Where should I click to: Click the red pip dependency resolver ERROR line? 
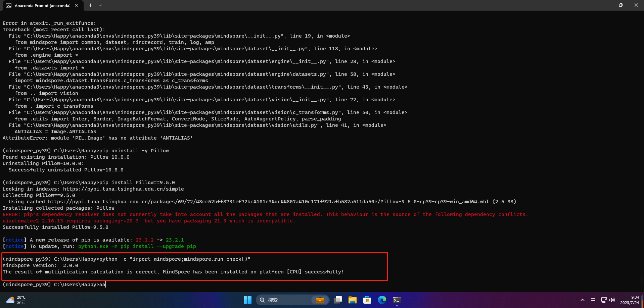click(x=265, y=214)
